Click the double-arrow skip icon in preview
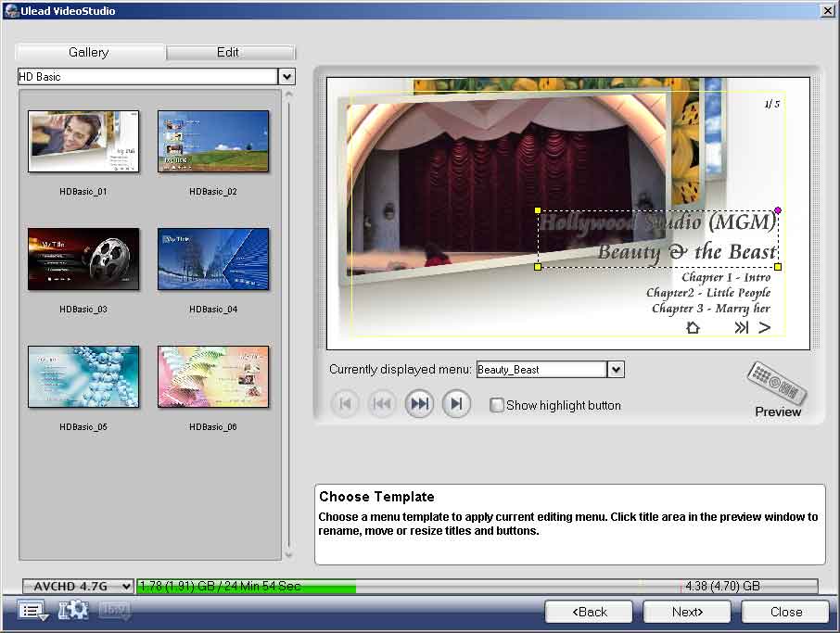The height and width of the screenshot is (633, 840). pos(741,328)
